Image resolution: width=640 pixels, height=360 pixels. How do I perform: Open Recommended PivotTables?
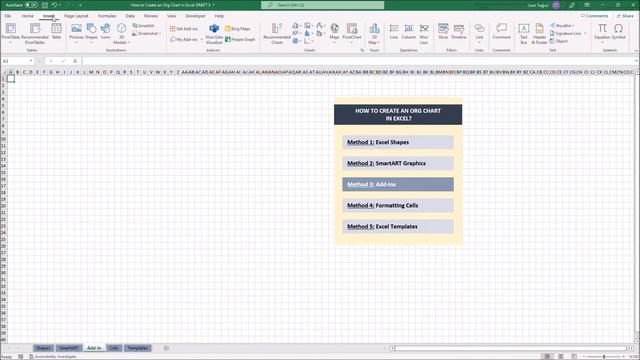pyautogui.click(x=35, y=32)
